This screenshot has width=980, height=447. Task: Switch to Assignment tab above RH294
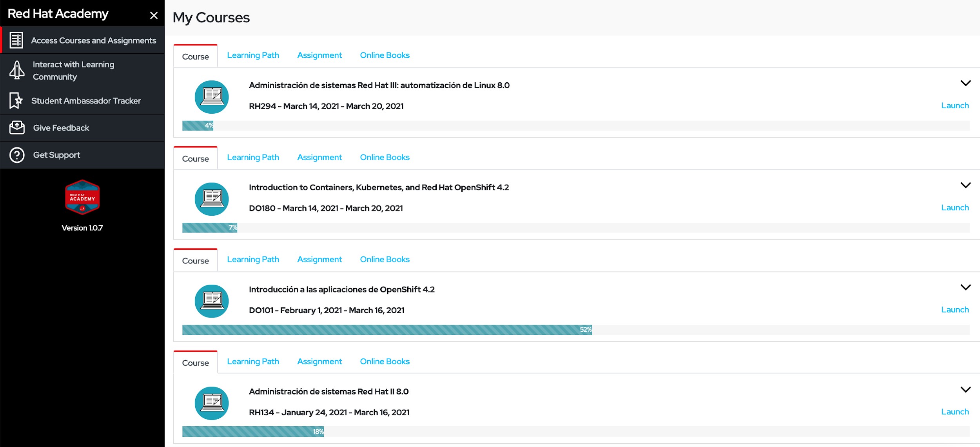(319, 55)
